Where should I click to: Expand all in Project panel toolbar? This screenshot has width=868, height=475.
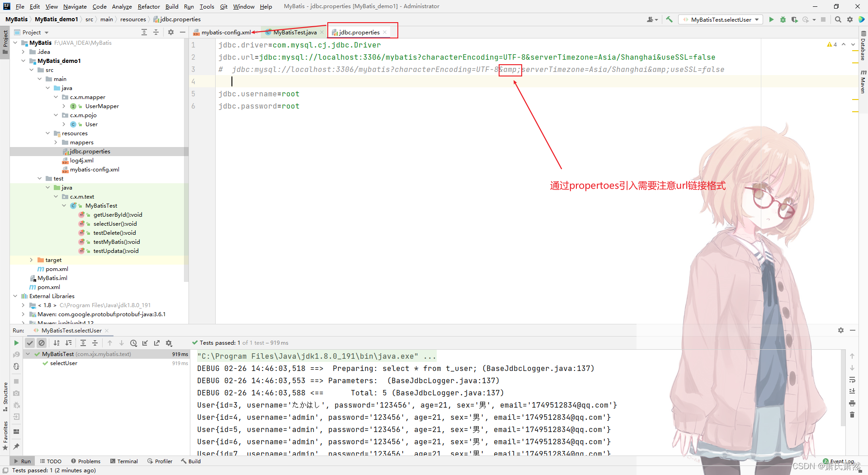coord(144,32)
